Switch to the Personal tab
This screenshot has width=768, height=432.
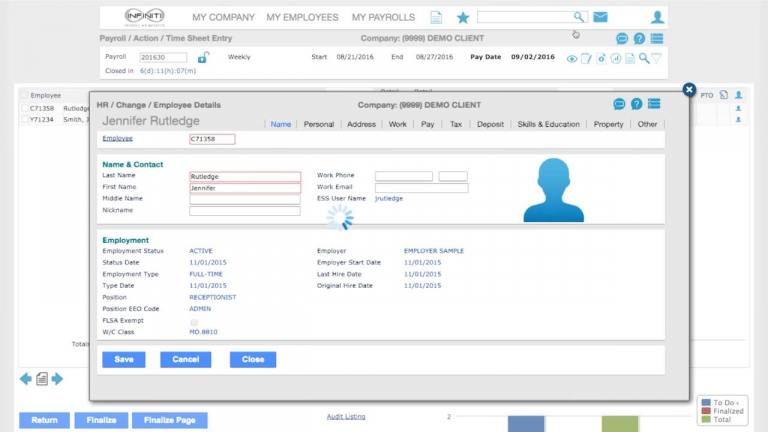pos(319,124)
